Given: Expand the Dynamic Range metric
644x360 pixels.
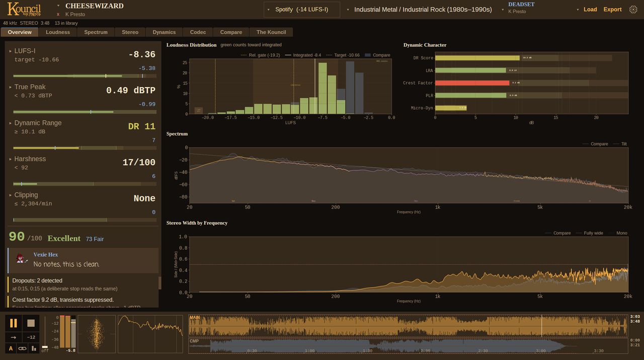Looking at the screenshot, I should tap(10, 123).
